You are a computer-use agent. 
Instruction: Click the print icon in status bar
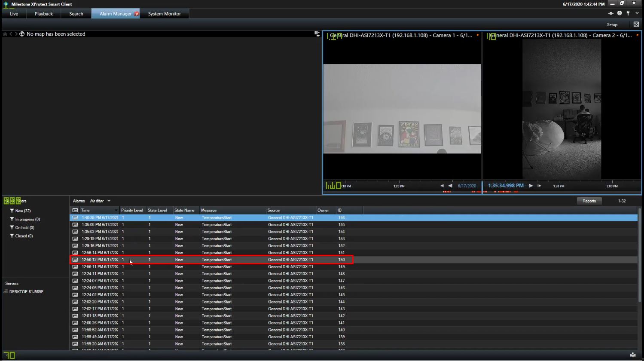pos(632,355)
